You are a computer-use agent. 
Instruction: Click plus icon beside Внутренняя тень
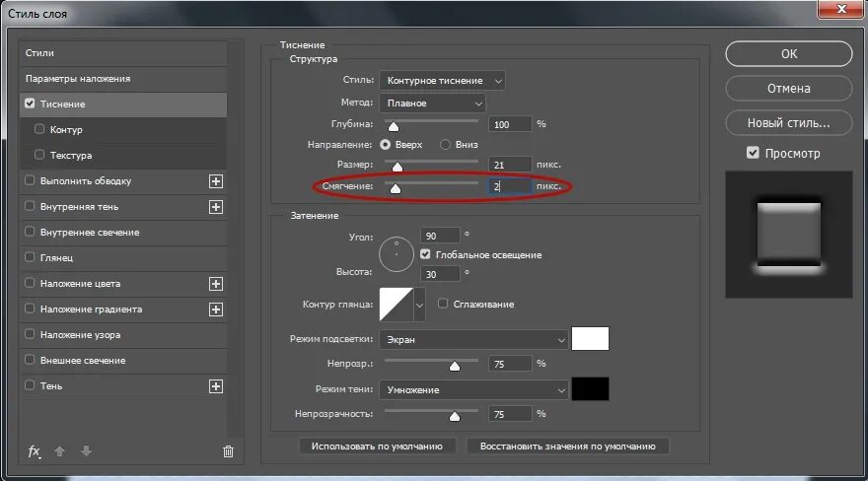click(x=216, y=207)
